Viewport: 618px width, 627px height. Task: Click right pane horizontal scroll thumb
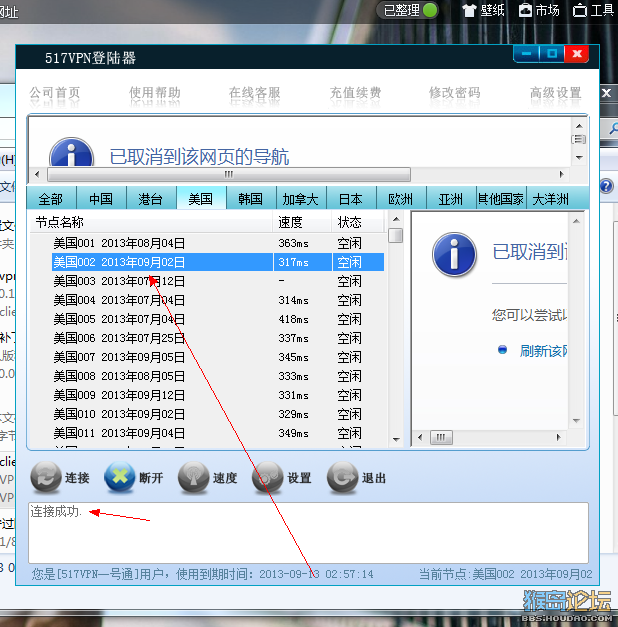(x=441, y=437)
